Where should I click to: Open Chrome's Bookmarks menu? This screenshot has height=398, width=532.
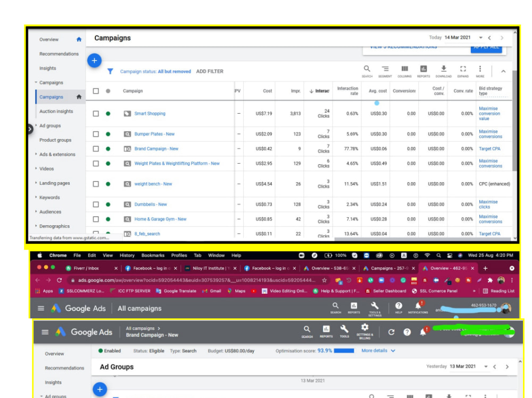[x=153, y=255]
